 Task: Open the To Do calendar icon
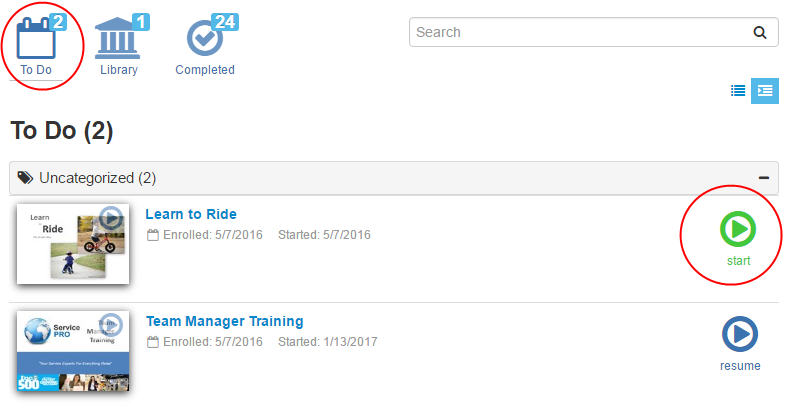[36, 38]
